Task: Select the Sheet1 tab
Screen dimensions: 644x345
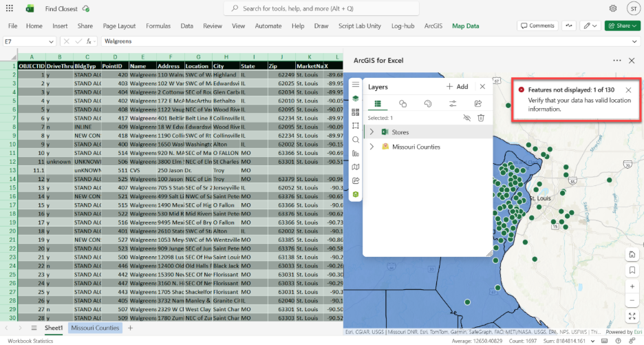Action: coord(54,328)
